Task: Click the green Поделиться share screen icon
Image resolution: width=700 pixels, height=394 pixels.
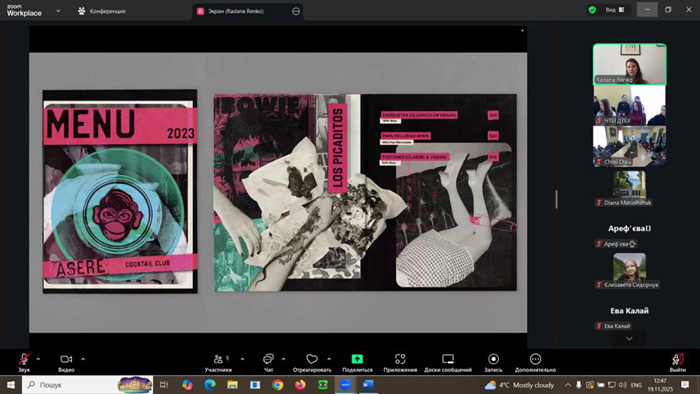Action: 357,359
